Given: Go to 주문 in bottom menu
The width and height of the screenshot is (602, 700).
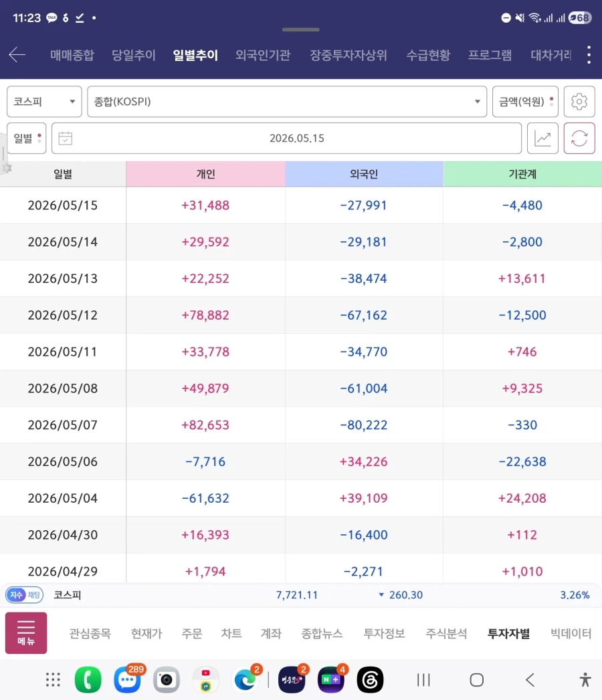Looking at the screenshot, I should point(191,634).
